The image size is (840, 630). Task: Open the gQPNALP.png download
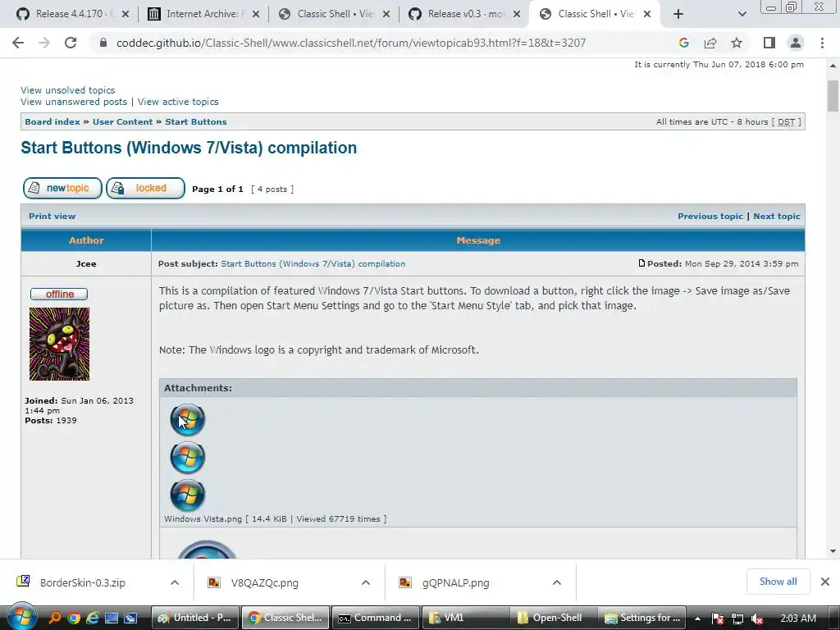tap(455, 582)
